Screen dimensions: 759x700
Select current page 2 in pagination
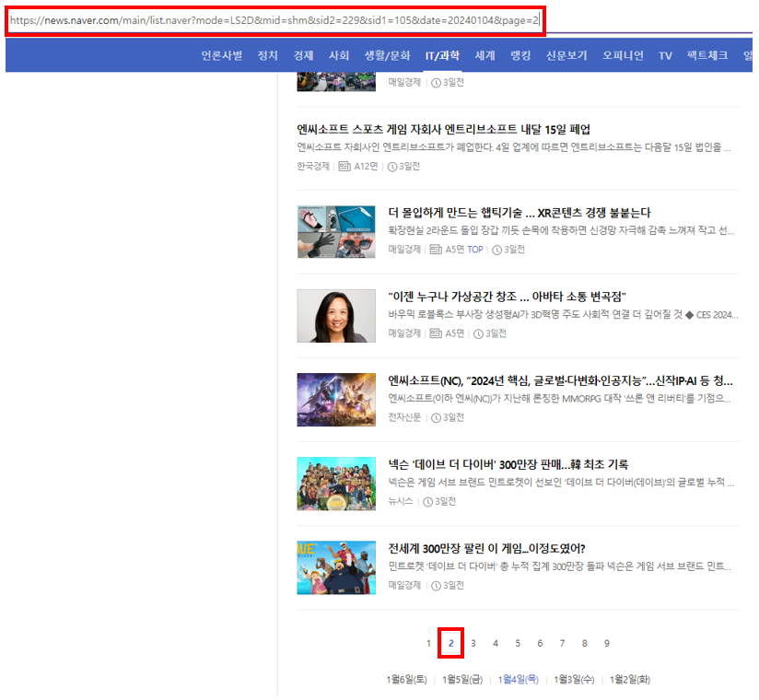tap(450, 644)
